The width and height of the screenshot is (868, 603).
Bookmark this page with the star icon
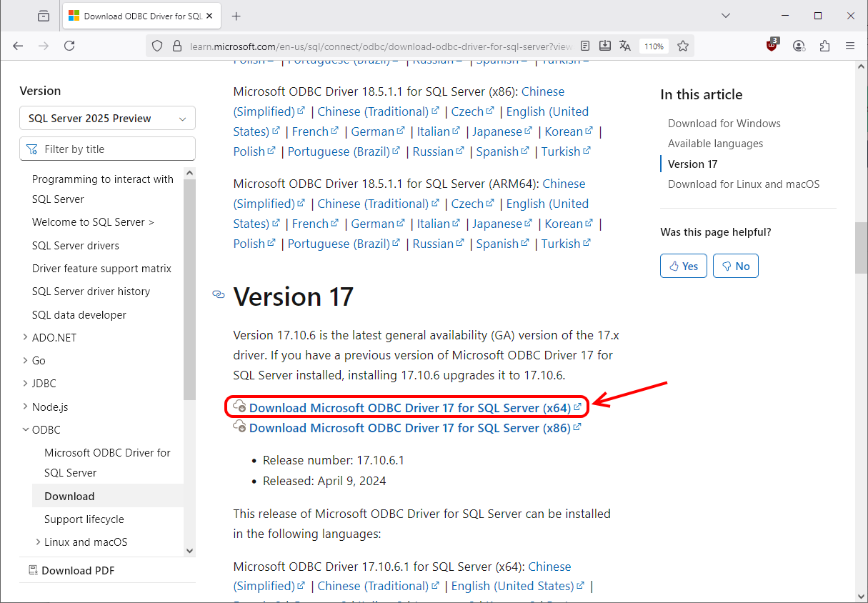tap(683, 46)
